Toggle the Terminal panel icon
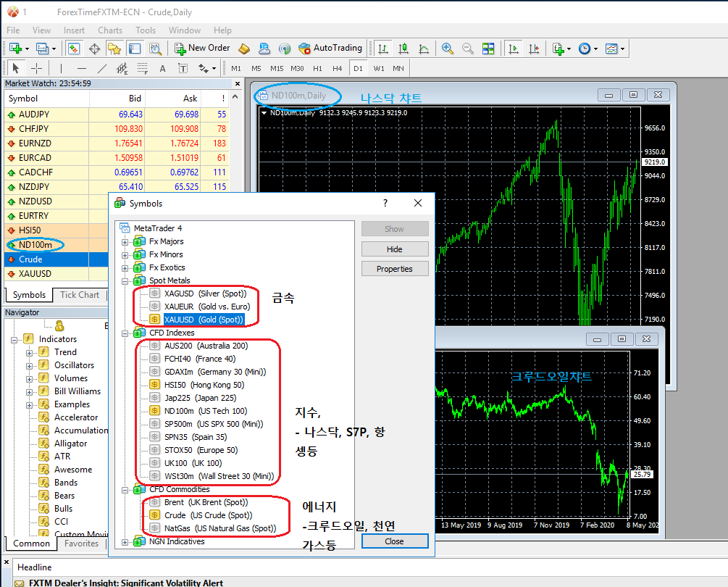 click(x=135, y=49)
